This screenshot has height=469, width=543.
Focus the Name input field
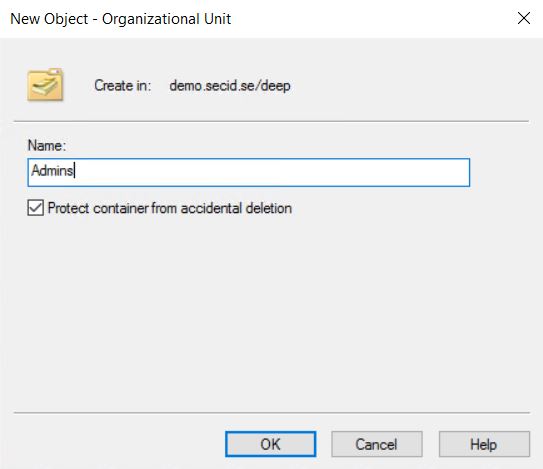tap(249, 172)
